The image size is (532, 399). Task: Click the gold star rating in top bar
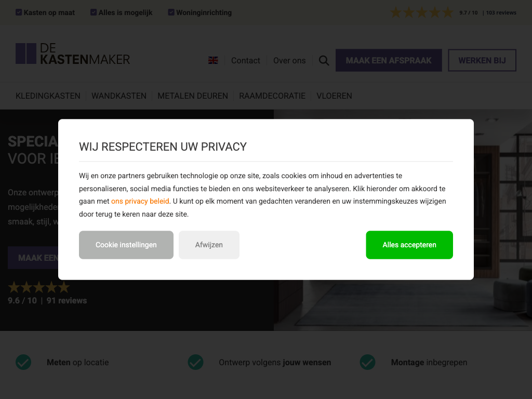[x=422, y=12]
